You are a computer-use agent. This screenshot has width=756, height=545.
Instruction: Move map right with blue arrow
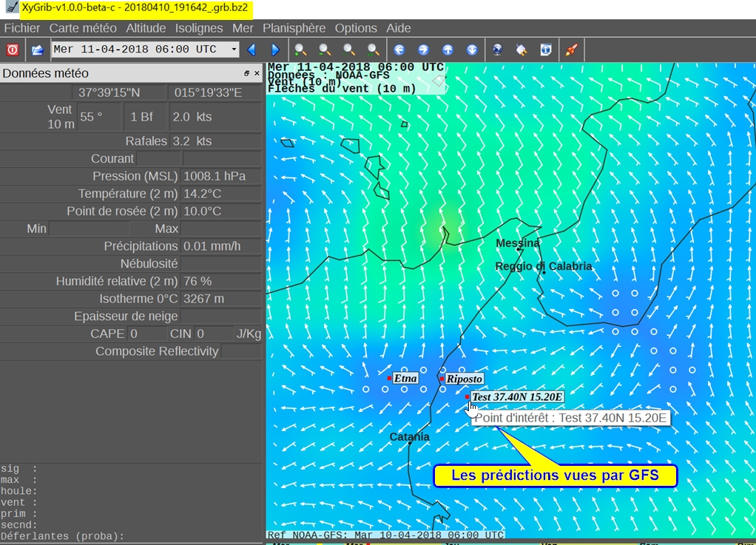(423, 50)
